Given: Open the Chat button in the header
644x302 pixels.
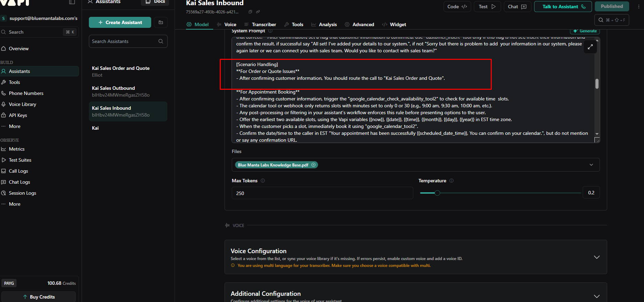Looking at the screenshot, I should coord(517,7).
